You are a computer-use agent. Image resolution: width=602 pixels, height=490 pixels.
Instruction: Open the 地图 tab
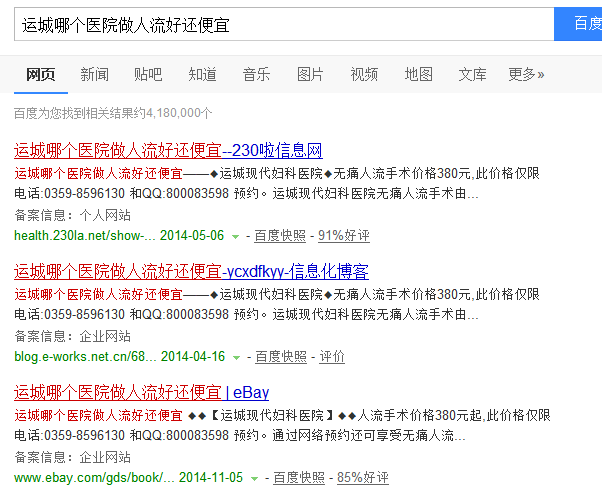click(418, 74)
